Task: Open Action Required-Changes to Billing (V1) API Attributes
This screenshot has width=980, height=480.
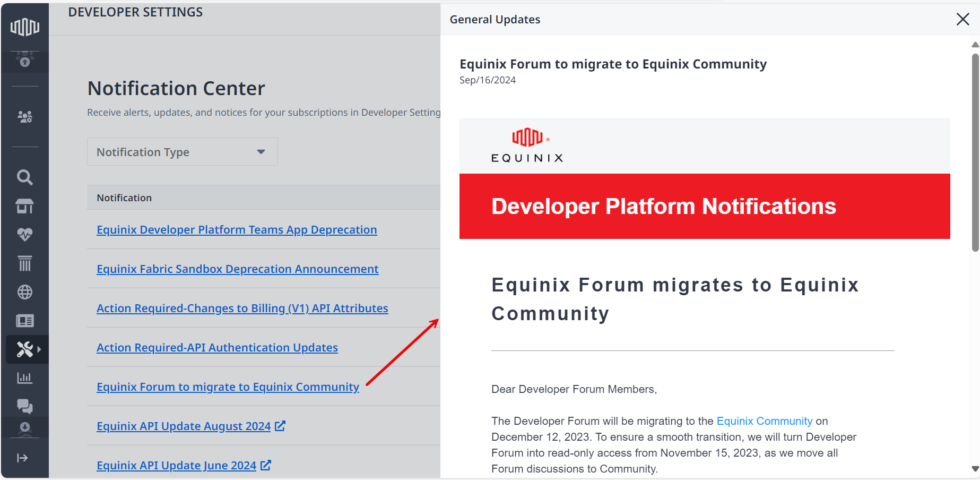Action: coord(242,308)
